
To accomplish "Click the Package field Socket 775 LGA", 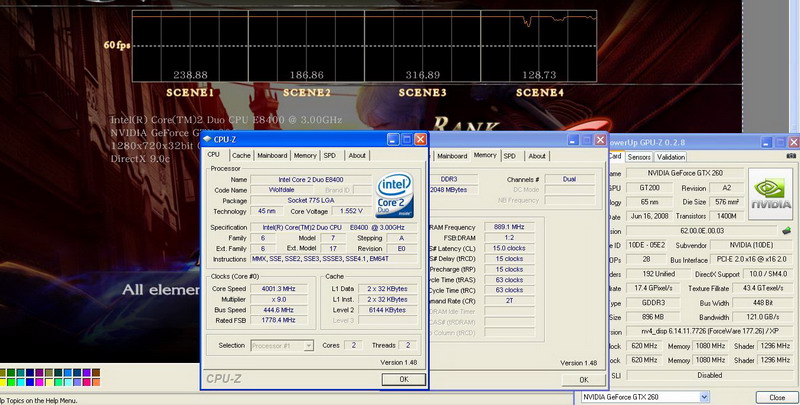I will click(311, 200).
